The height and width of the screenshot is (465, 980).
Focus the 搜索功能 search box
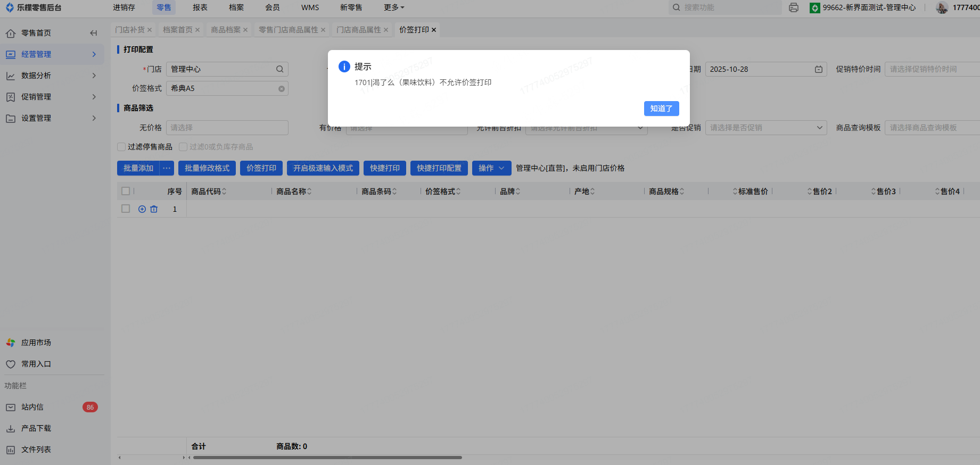[x=725, y=7]
